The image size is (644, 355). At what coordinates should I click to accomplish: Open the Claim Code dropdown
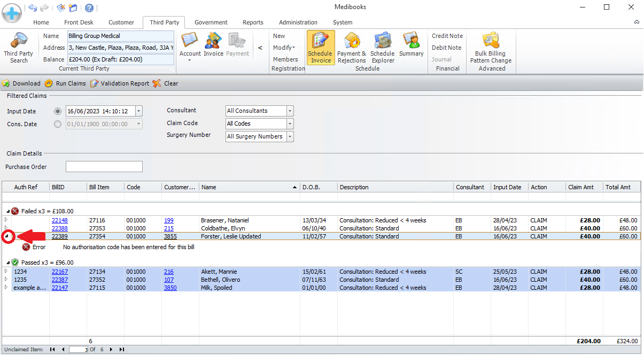click(290, 124)
